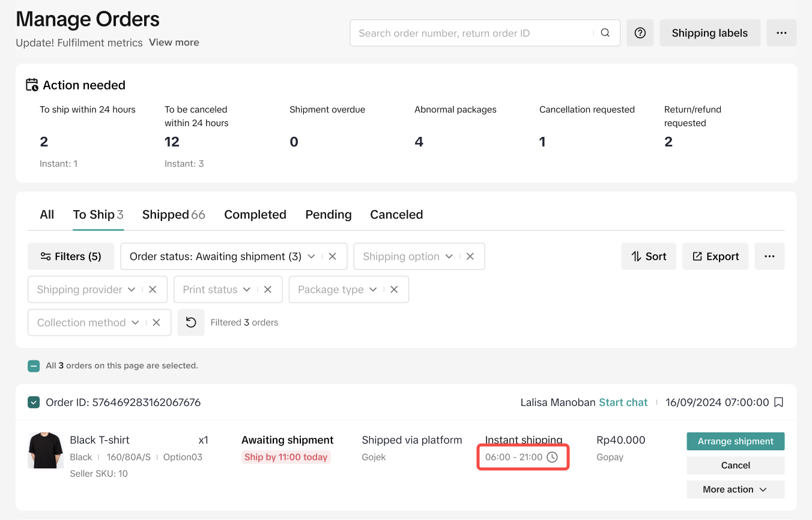
Task: Expand the More action dropdown
Action: [x=735, y=489]
